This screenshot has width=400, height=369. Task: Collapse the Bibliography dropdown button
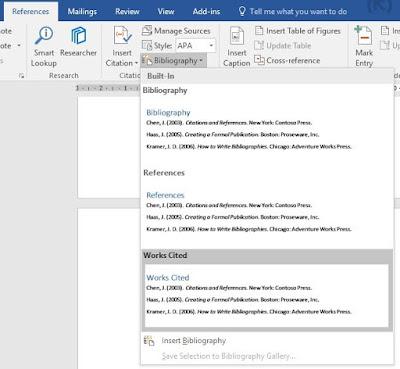tap(173, 61)
